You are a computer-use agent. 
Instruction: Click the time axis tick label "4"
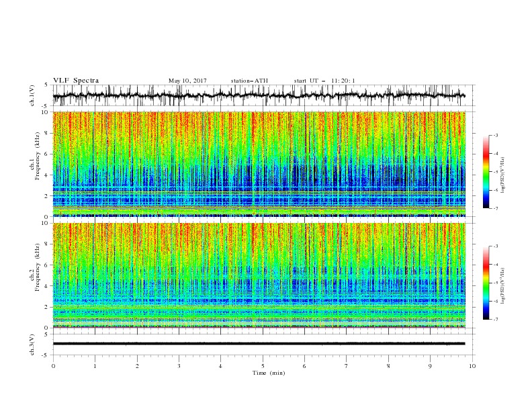click(x=221, y=366)
